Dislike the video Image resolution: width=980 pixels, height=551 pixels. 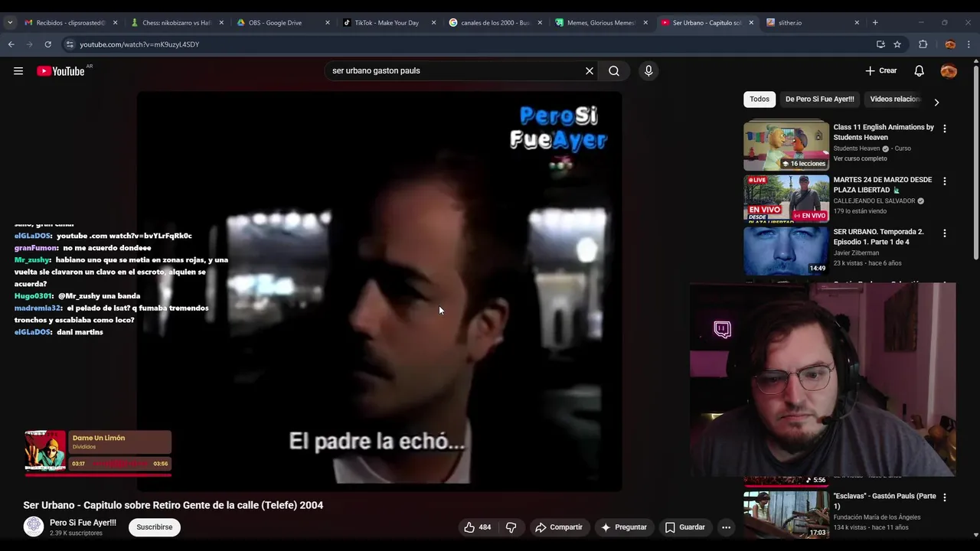coord(511,527)
